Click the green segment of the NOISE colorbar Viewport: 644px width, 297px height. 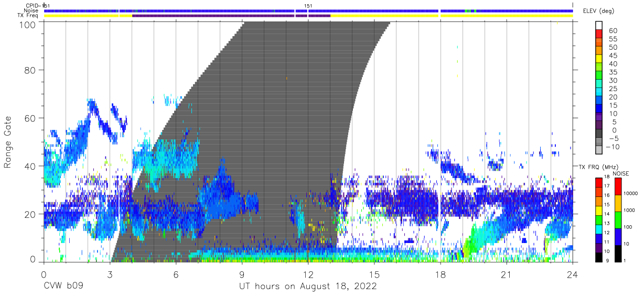[x=617, y=219]
